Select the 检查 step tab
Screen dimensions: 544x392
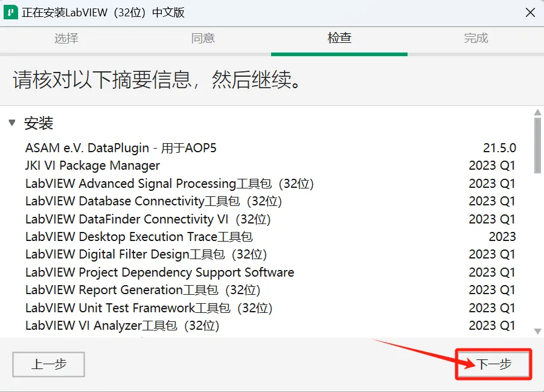pos(339,38)
